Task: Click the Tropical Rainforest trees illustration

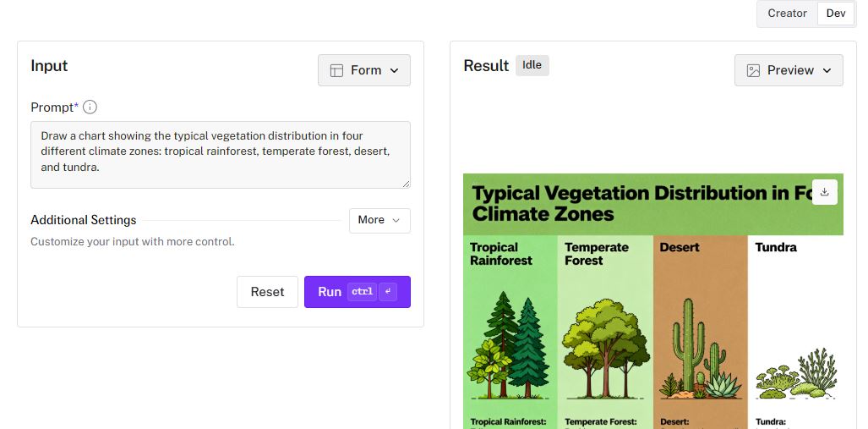Action: [x=510, y=347]
